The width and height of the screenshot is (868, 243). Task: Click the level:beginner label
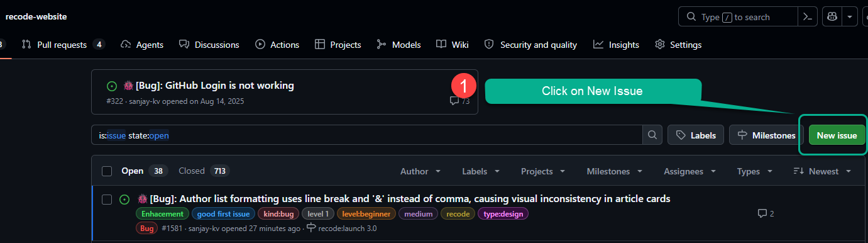(366, 214)
